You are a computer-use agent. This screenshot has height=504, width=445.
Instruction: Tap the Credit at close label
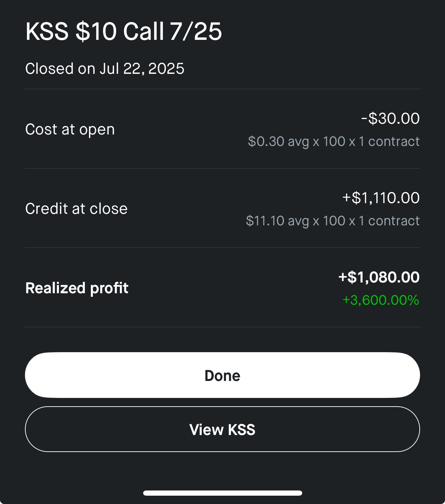76,209
